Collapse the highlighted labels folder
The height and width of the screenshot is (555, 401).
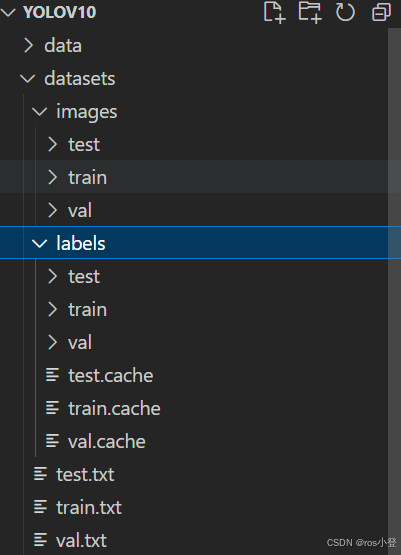39,243
